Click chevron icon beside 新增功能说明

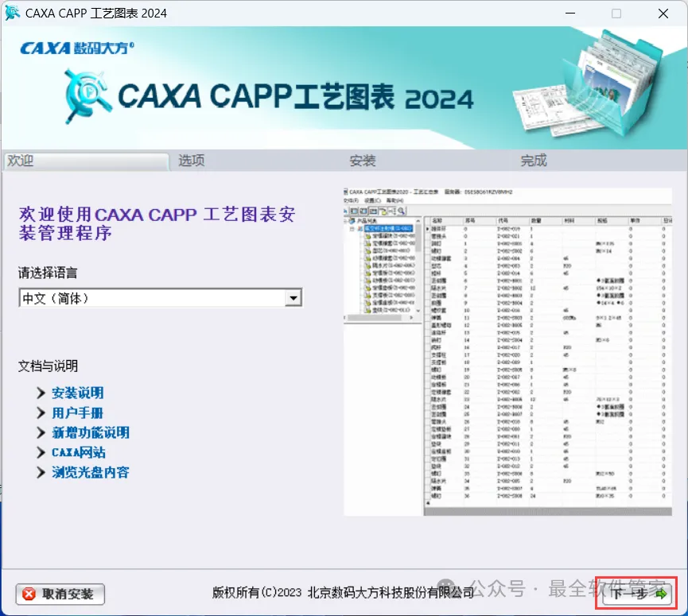tap(41, 432)
